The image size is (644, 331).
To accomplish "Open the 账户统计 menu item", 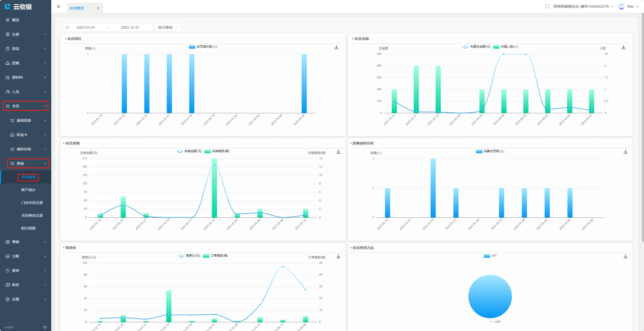I will pos(28,190).
